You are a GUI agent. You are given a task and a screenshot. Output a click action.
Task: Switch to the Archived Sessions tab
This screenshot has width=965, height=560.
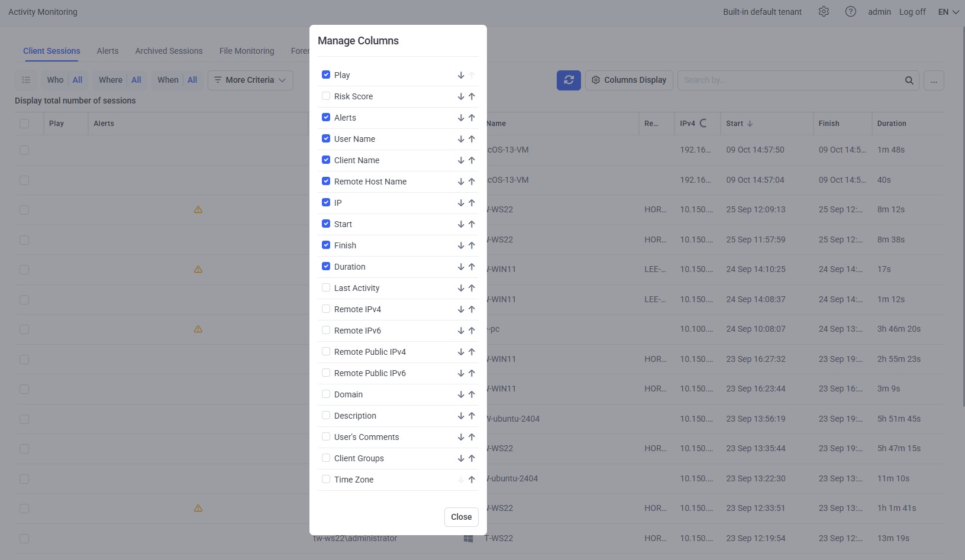coord(169,51)
